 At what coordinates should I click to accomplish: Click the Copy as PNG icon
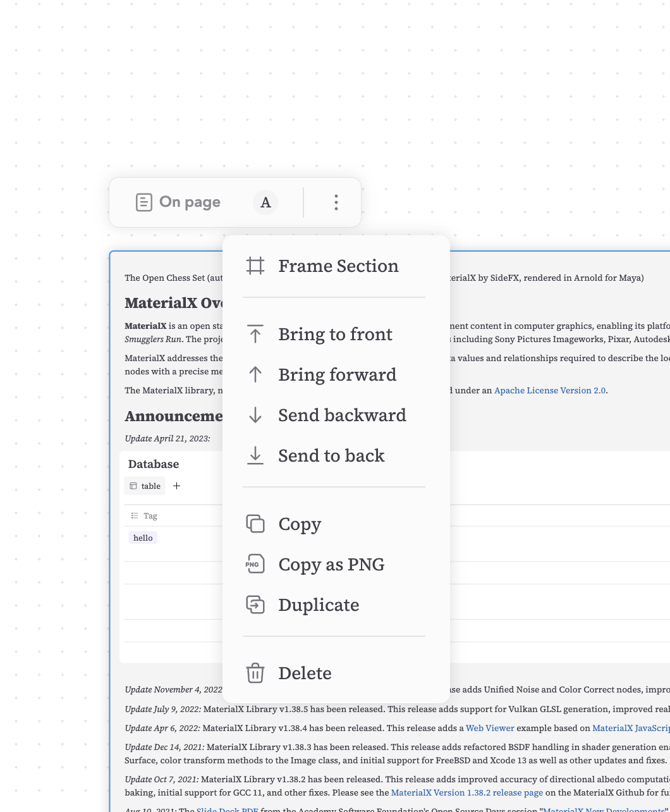pyautogui.click(x=255, y=564)
